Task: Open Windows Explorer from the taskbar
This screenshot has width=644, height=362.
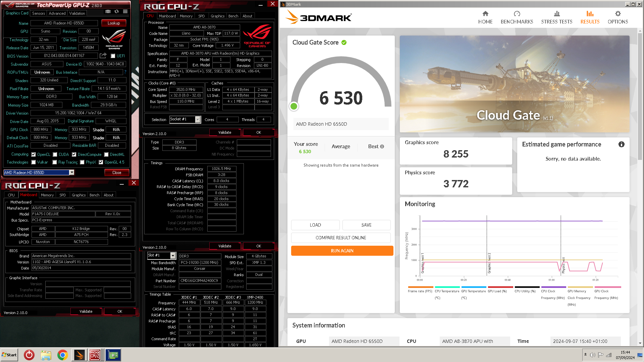Action: [x=46, y=355]
